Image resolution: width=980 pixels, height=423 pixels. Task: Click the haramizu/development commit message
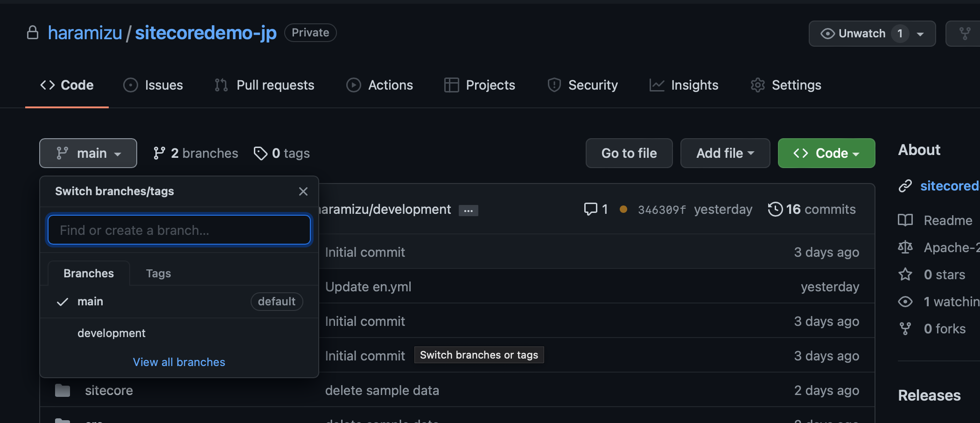click(x=385, y=209)
